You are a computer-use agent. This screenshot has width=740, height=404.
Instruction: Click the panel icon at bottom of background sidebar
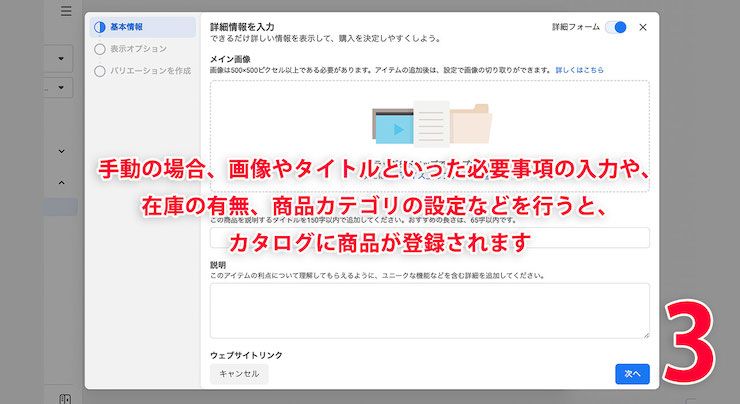65,399
